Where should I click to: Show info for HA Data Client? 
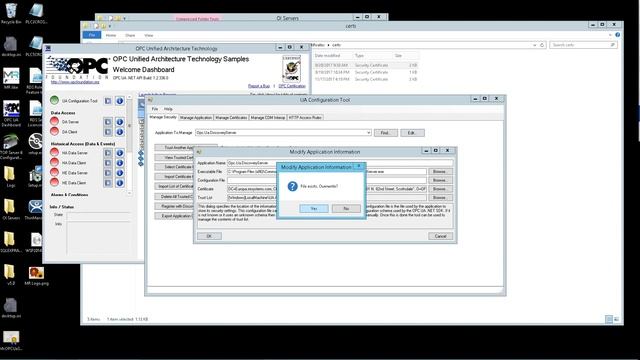(120, 163)
